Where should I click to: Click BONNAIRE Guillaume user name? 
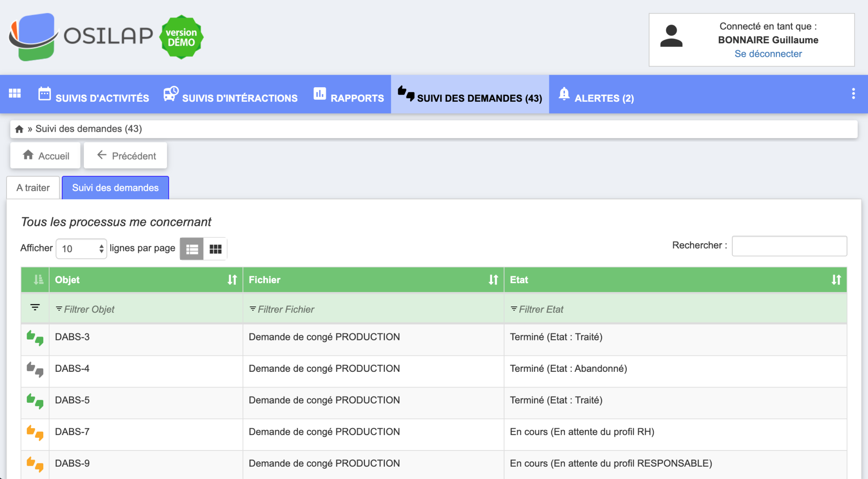point(768,40)
